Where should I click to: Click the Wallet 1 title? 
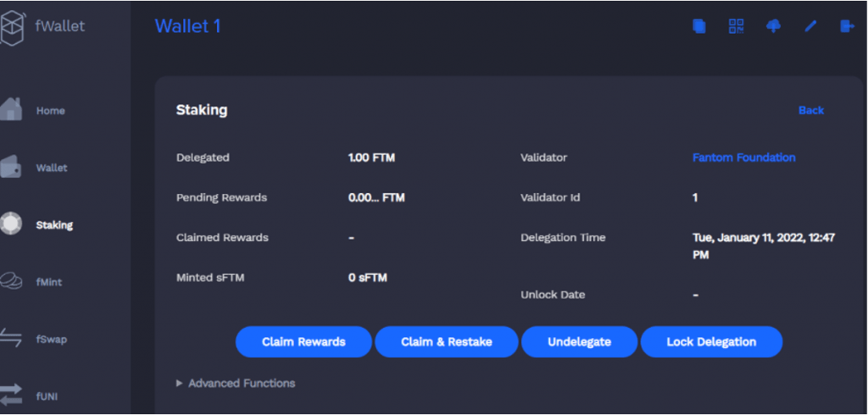tap(187, 26)
